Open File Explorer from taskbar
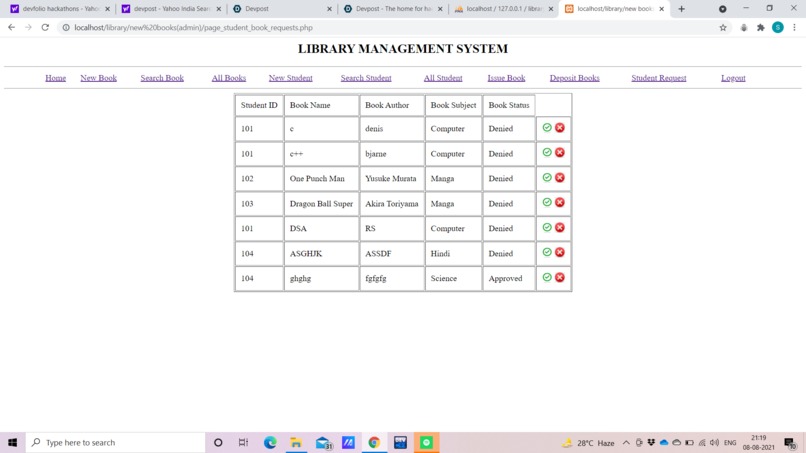Screen dimensions: 806x453 tap(296, 442)
